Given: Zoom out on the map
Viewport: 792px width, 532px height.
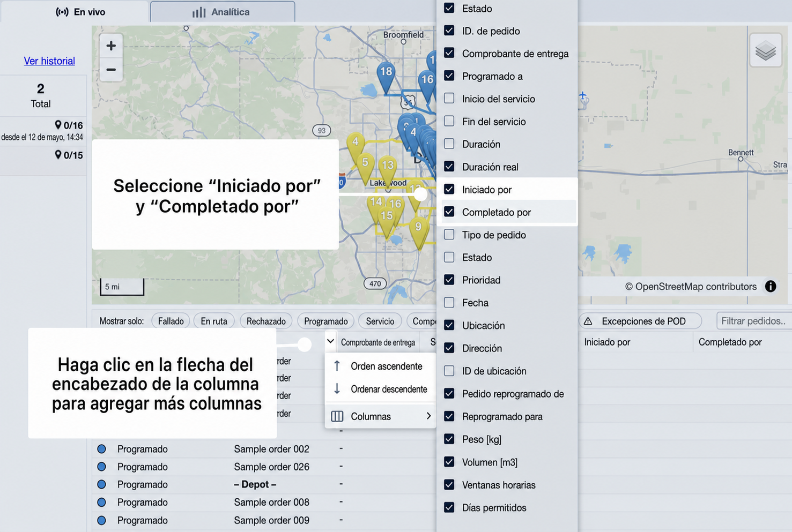Looking at the screenshot, I should (x=111, y=70).
